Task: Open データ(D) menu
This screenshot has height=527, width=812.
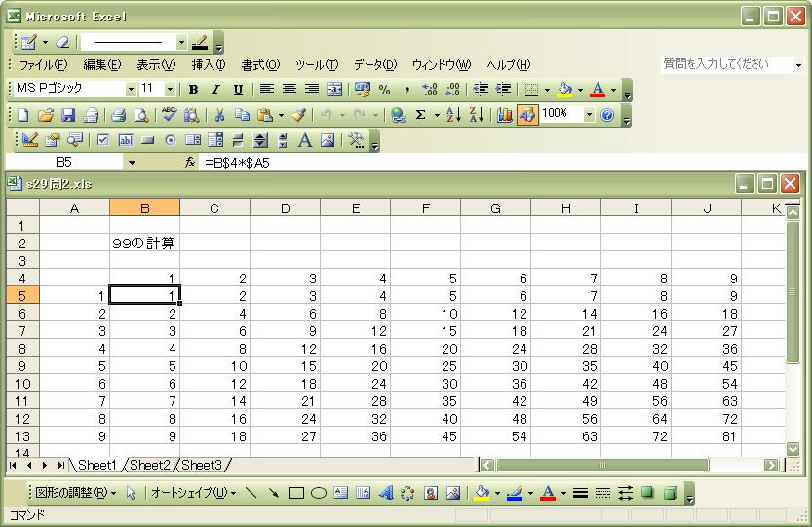Action: [375, 65]
